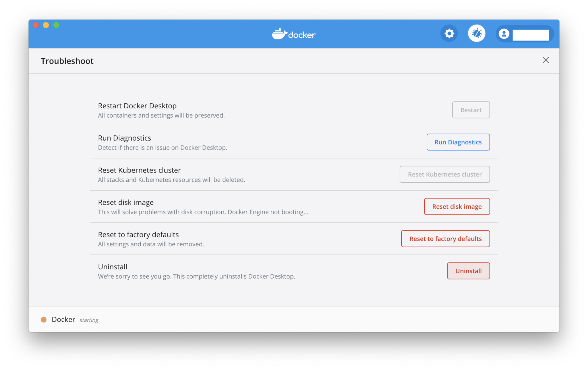Click the 'Reset Kubernetes cluster' row heading
Screen dimensions: 588x370
(x=139, y=170)
